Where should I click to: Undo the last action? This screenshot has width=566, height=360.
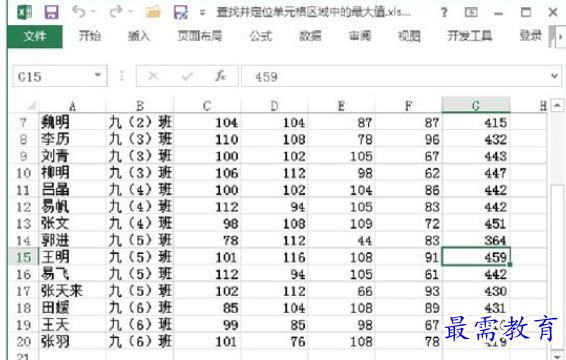(x=78, y=12)
